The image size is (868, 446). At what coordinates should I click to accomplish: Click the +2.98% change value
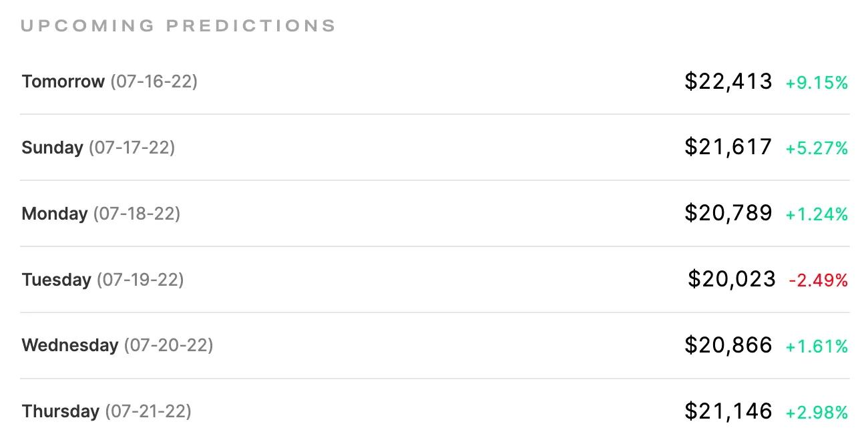[x=817, y=413]
